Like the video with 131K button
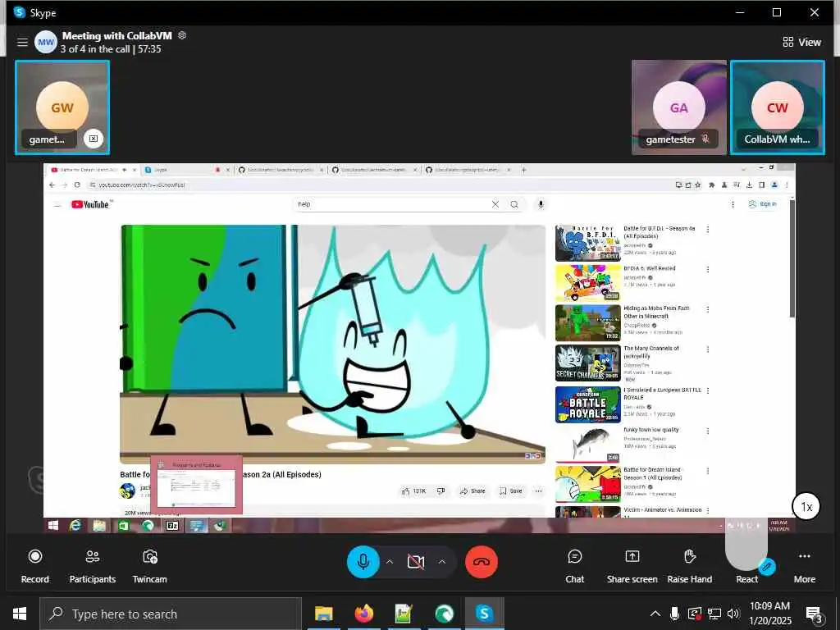Image resolution: width=840 pixels, height=630 pixels. click(x=413, y=491)
